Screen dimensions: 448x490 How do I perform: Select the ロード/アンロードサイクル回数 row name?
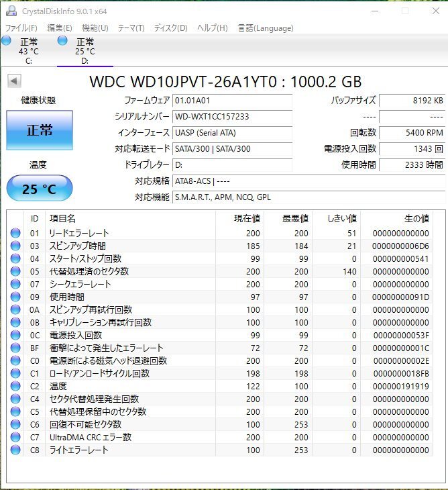(99, 373)
